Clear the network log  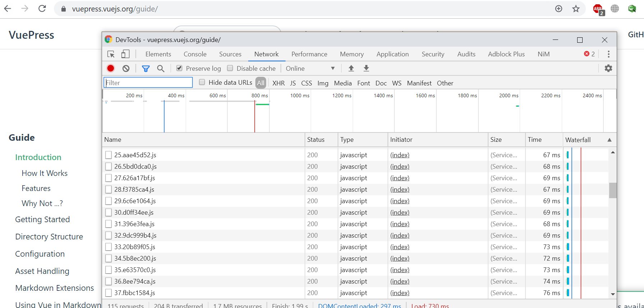(x=126, y=68)
